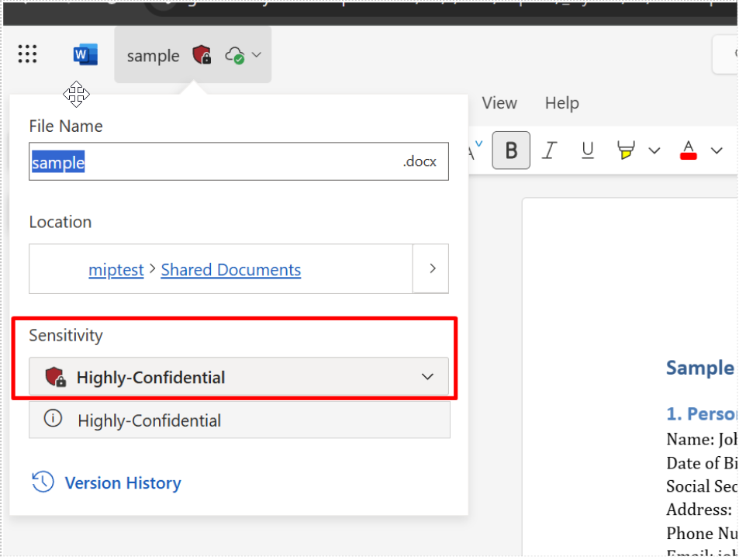Click the info icon next to Highly-Confidential
Screen dimensions: 739x560
[53, 420]
